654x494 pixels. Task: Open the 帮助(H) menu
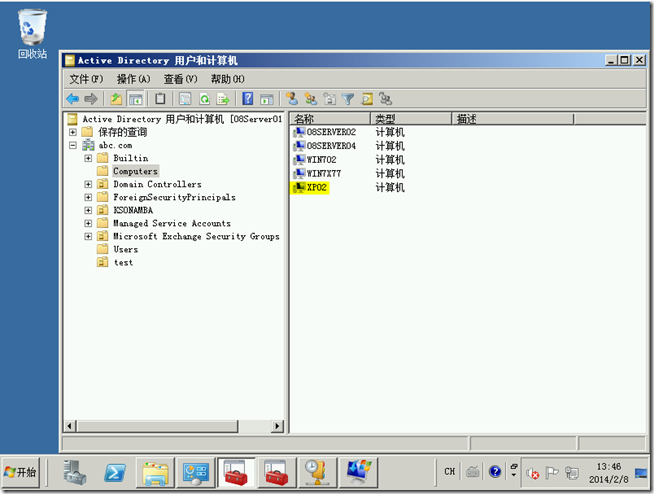coord(227,79)
